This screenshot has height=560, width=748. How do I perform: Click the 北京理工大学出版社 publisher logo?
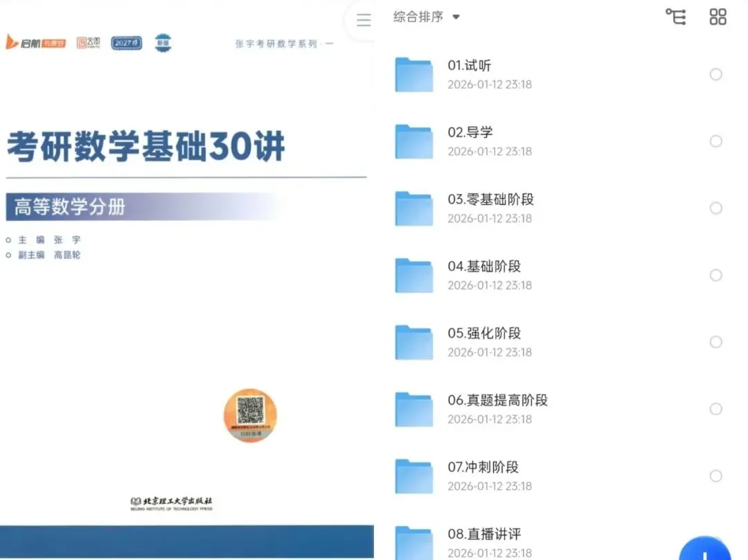point(171,503)
